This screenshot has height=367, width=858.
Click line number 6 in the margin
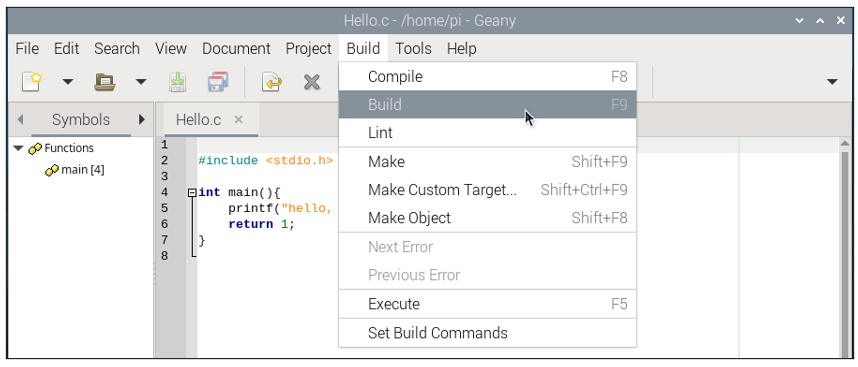(165, 224)
